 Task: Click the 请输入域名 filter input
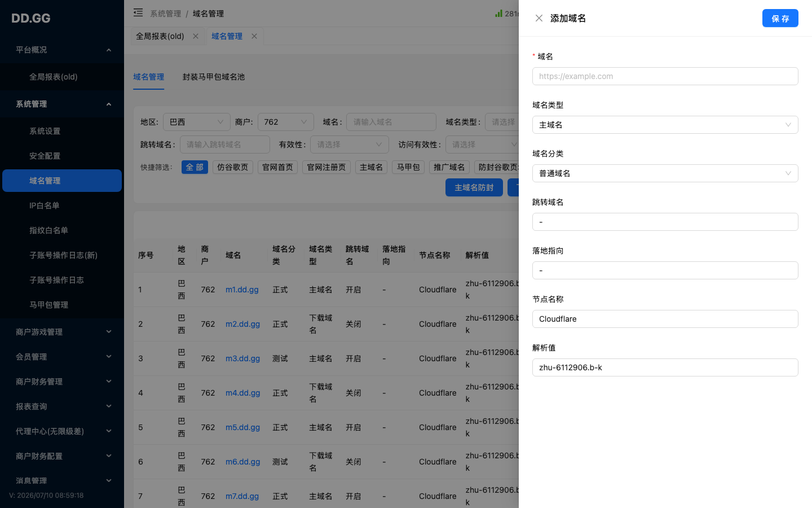[391, 122]
